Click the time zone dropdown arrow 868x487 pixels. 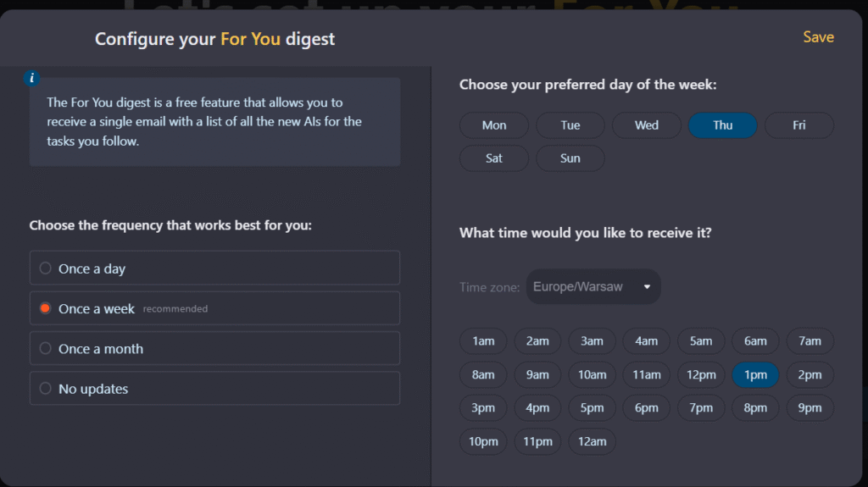(x=647, y=286)
